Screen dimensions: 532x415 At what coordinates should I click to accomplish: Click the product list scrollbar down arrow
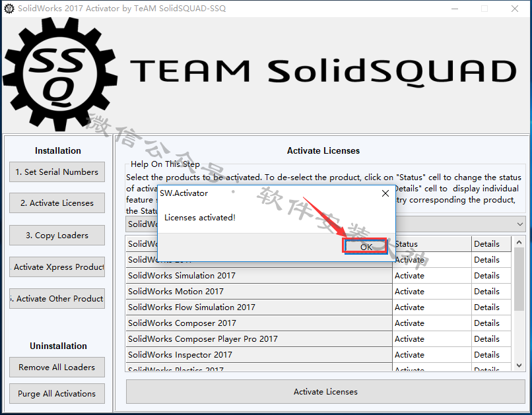coord(519,365)
